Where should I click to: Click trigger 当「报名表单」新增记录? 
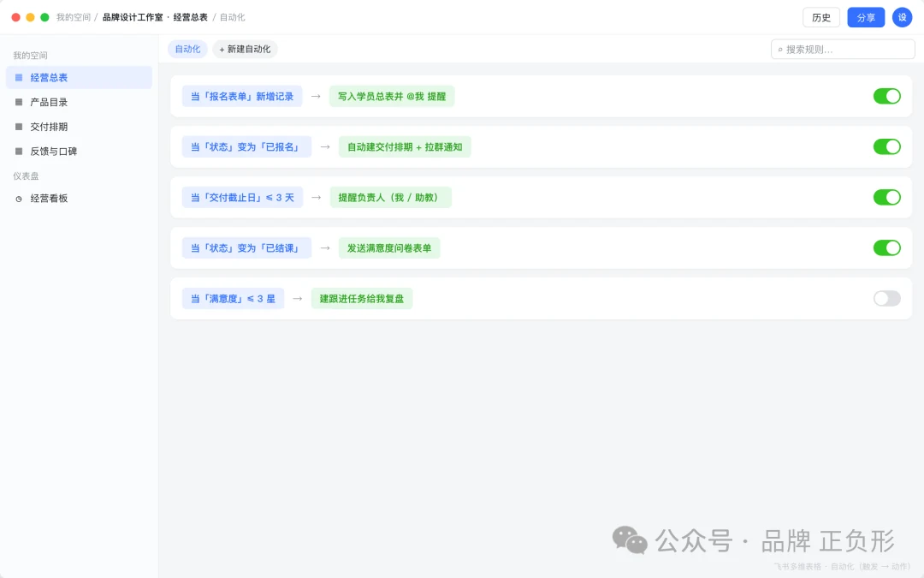(242, 96)
